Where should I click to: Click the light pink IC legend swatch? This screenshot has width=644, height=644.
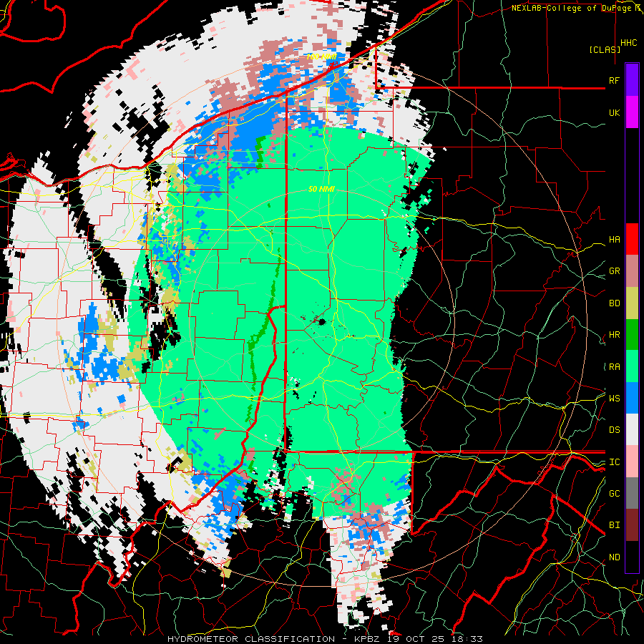[x=632, y=462]
